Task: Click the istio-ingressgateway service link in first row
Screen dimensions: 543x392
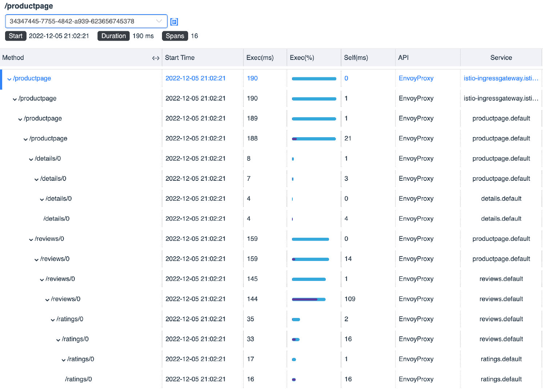Action: [x=501, y=78]
